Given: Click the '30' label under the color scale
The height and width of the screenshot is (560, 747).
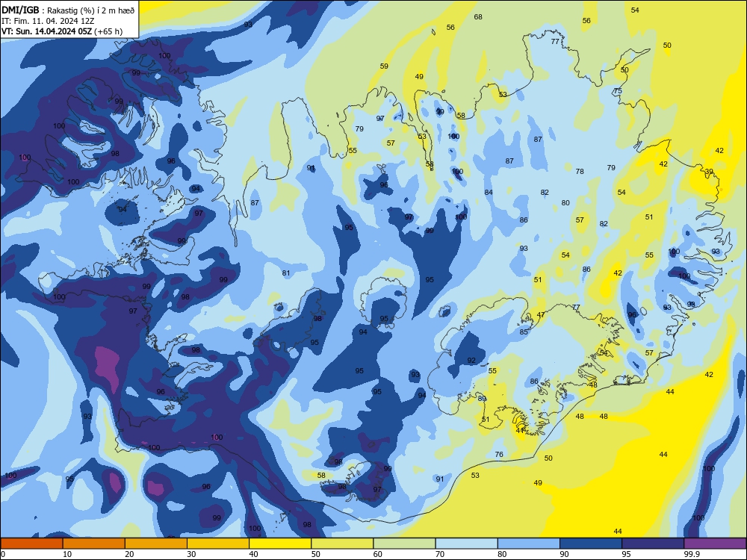Looking at the screenshot, I should pyautogui.click(x=191, y=554).
